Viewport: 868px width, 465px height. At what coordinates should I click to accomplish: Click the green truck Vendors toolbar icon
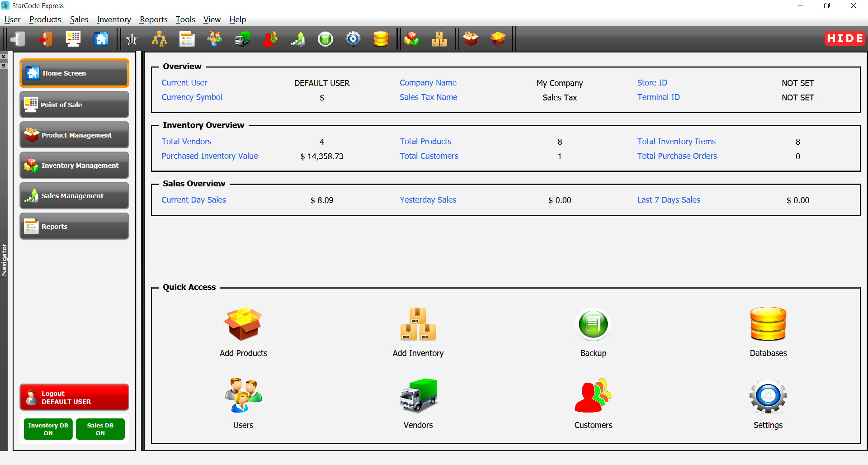click(x=243, y=39)
